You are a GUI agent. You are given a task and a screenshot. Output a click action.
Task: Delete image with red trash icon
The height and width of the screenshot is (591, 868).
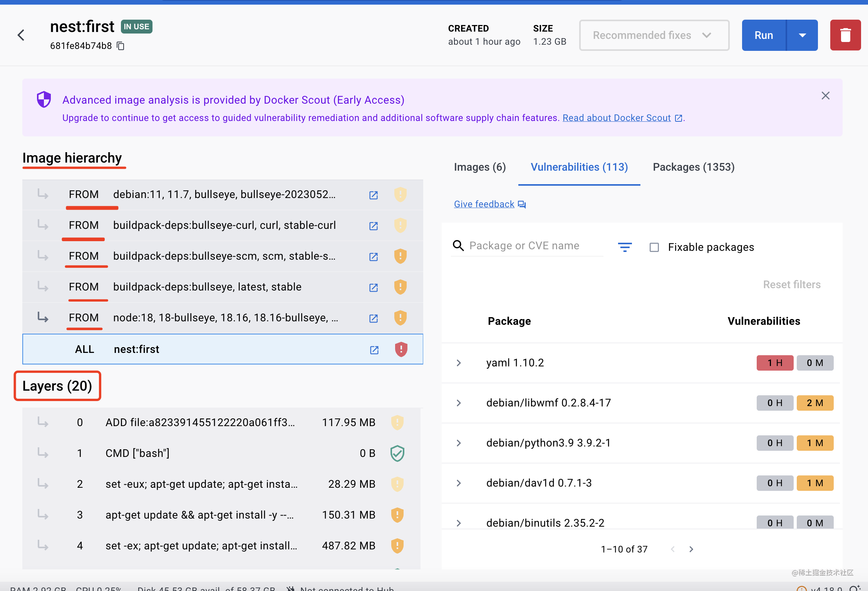tap(845, 35)
